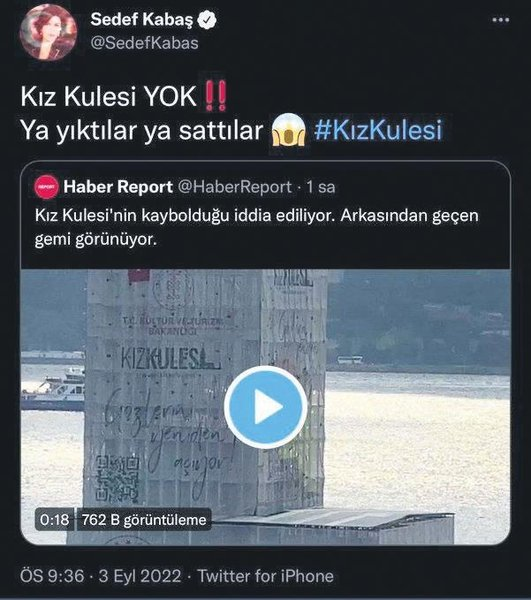
Task: Open the @SedefKabas handle
Action: tap(144, 43)
